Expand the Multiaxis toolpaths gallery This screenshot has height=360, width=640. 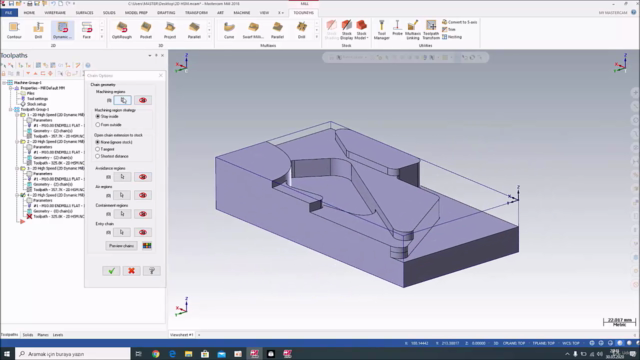(316, 37)
